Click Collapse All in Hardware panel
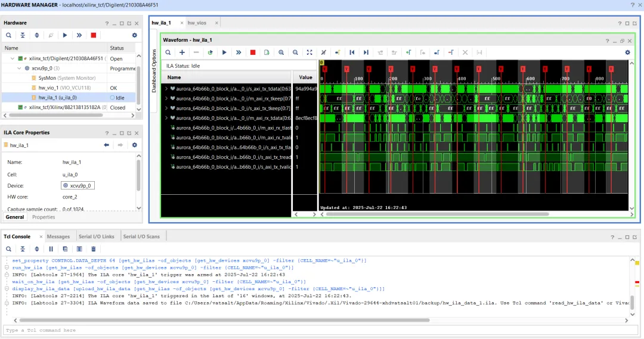Screen dimensions: 644x339 click(23, 35)
